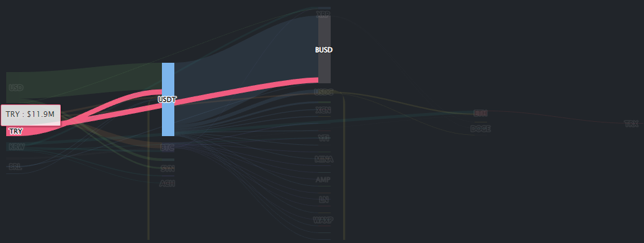Select the blue USDT node bar
Image resolution: width=644 pixels, height=243 pixels.
(168, 99)
